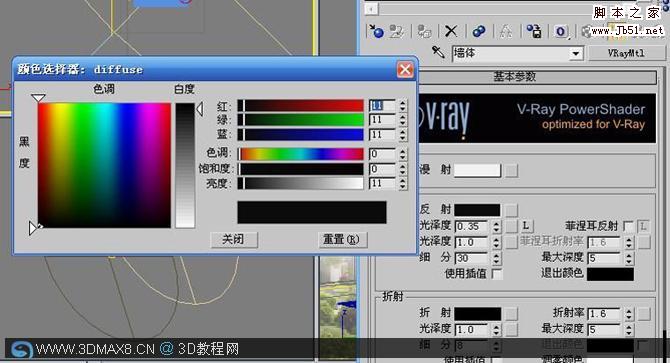This screenshot has height=363, width=670.
Task: Click the blue 蓝 channel slider
Action: click(x=301, y=135)
